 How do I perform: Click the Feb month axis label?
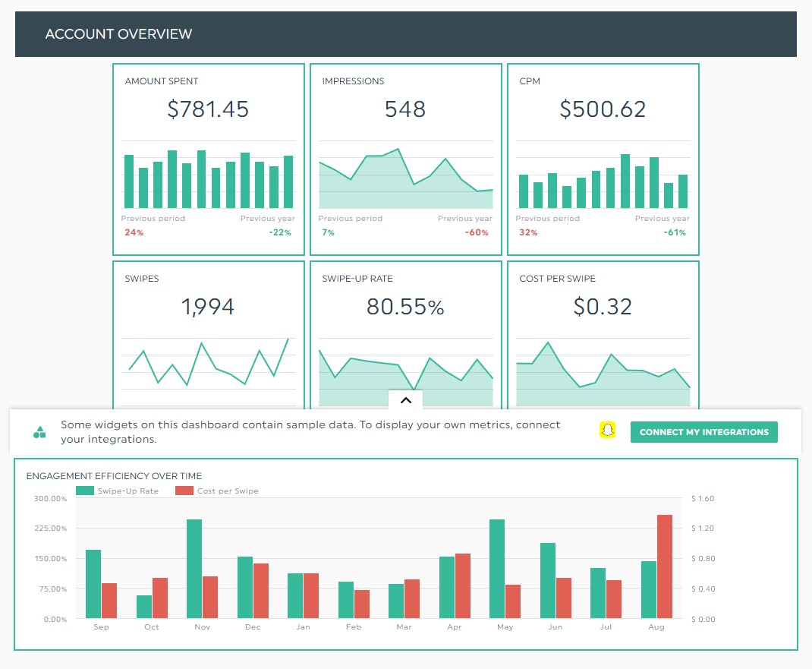point(354,627)
